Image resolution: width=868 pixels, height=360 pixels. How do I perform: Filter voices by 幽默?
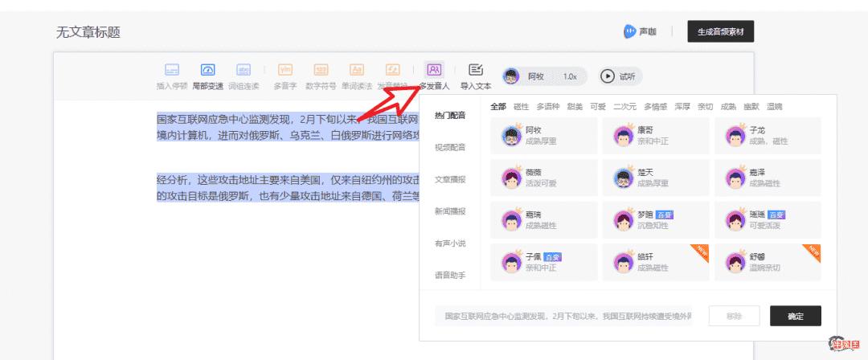751,107
